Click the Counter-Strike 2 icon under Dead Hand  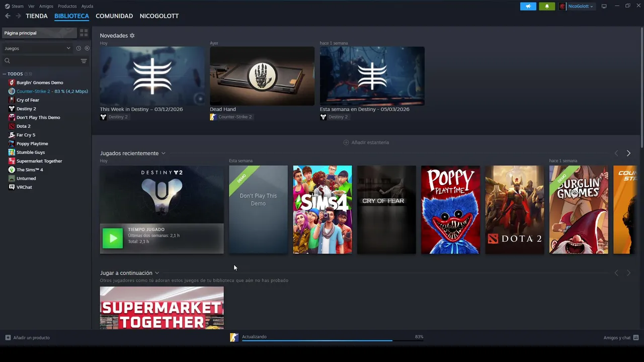point(213,117)
